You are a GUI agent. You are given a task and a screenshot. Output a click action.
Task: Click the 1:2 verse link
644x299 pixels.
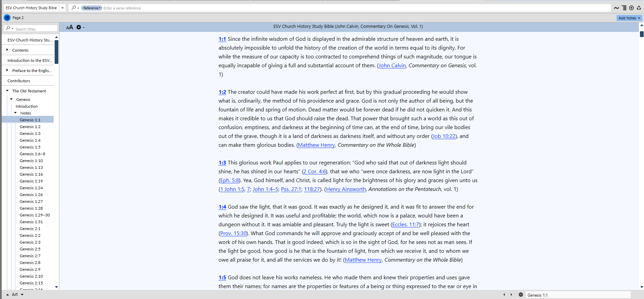click(x=222, y=92)
